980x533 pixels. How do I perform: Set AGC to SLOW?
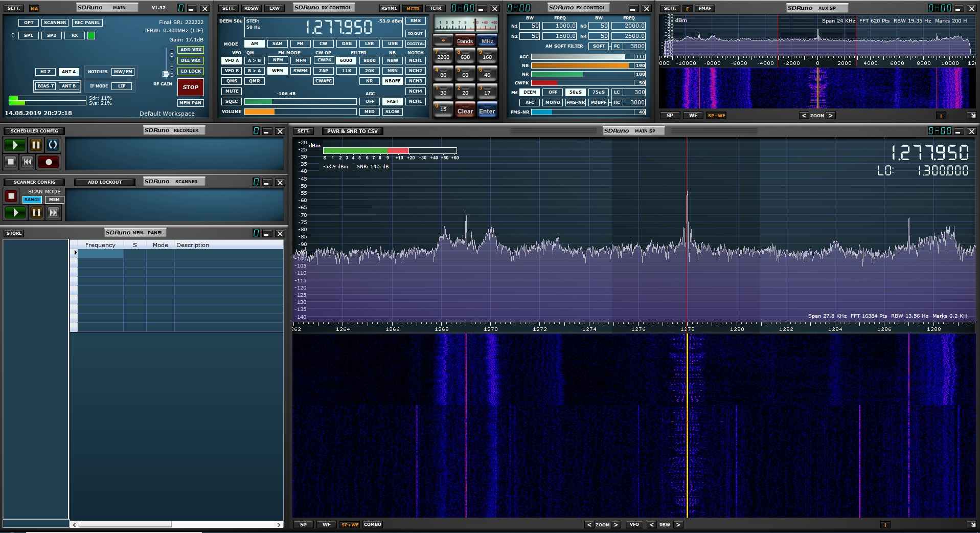[393, 112]
